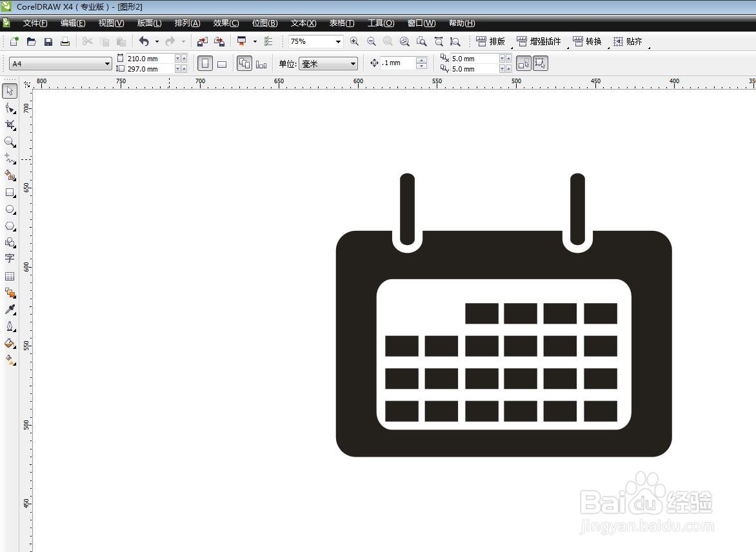The image size is (756, 552).
Task: Select the Polygon tool
Action: pyautogui.click(x=10, y=226)
